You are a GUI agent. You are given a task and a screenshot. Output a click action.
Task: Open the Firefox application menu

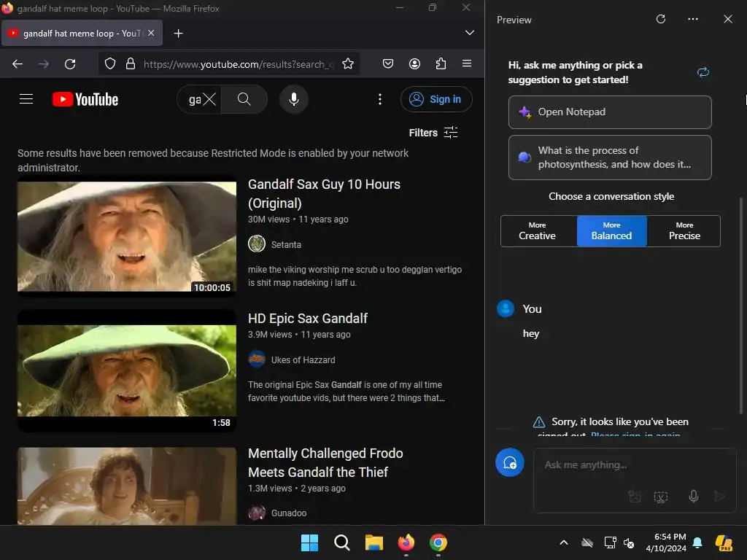467,64
